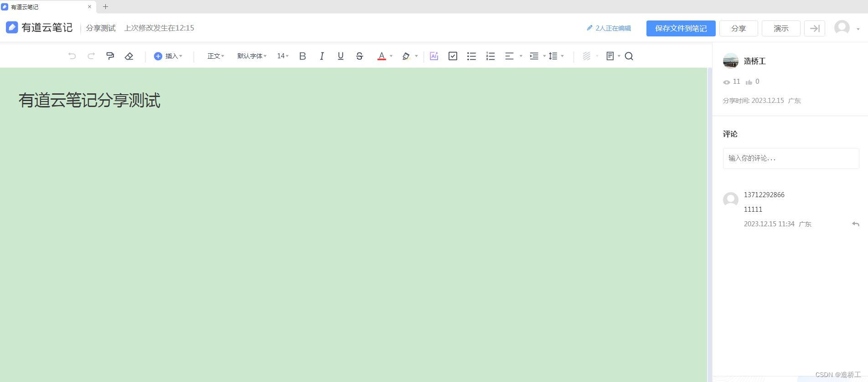The width and height of the screenshot is (868, 382).
Task: Reply to the 11111 comment
Action: [x=855, y=224]
